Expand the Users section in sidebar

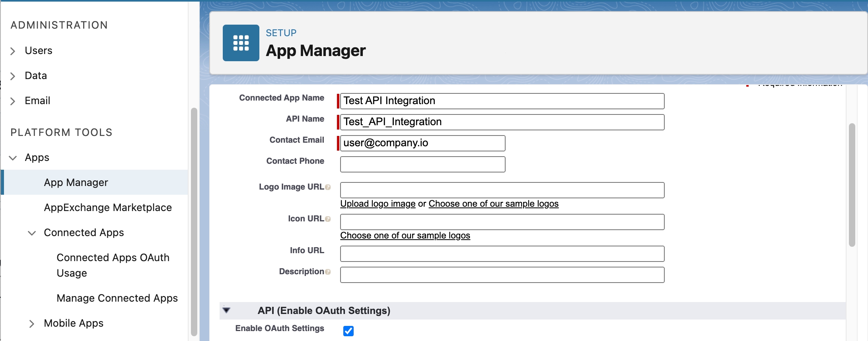(13, 51)
